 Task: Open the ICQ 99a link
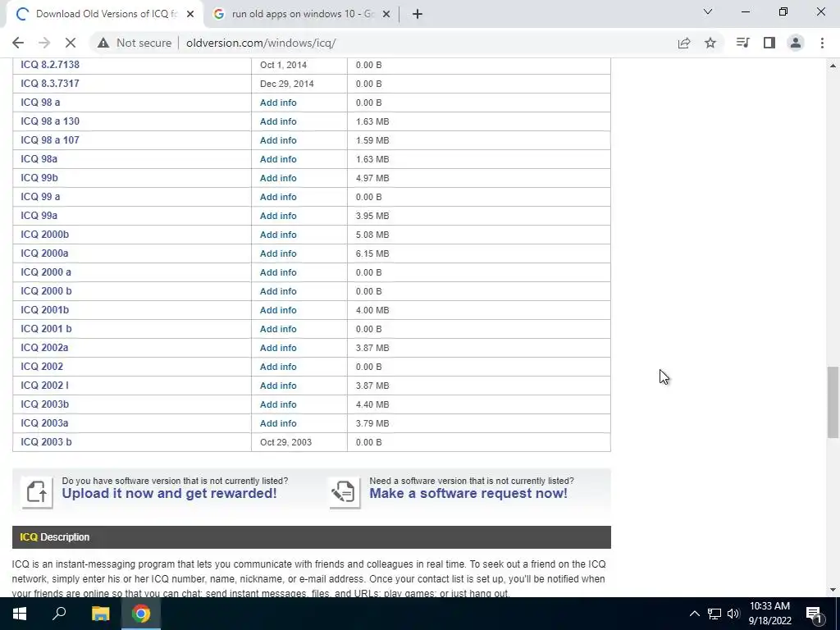click(39, 216)
